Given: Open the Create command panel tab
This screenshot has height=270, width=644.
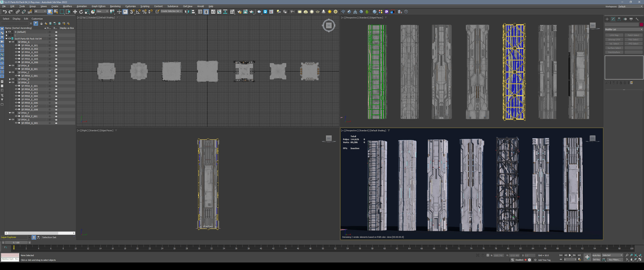Looking at the screenshot, I should [x=607, y=19].
